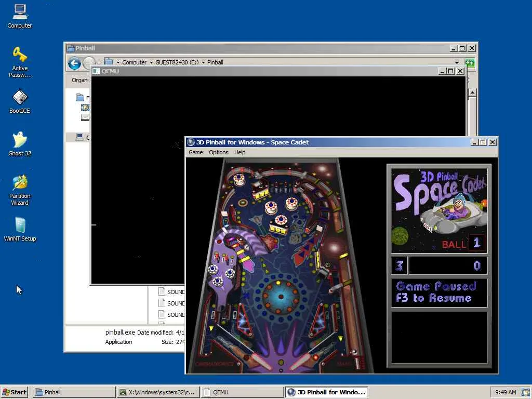Screen dimensions: 532x399
Task: Click the Date modified label in details pane
Action: [x=155, y=332]
